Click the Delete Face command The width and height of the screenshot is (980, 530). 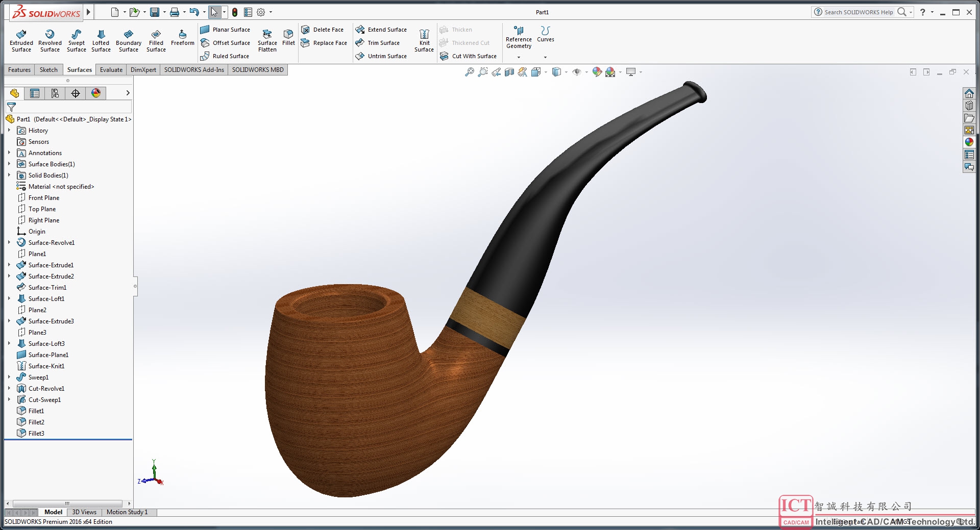(x=322, y=30)
